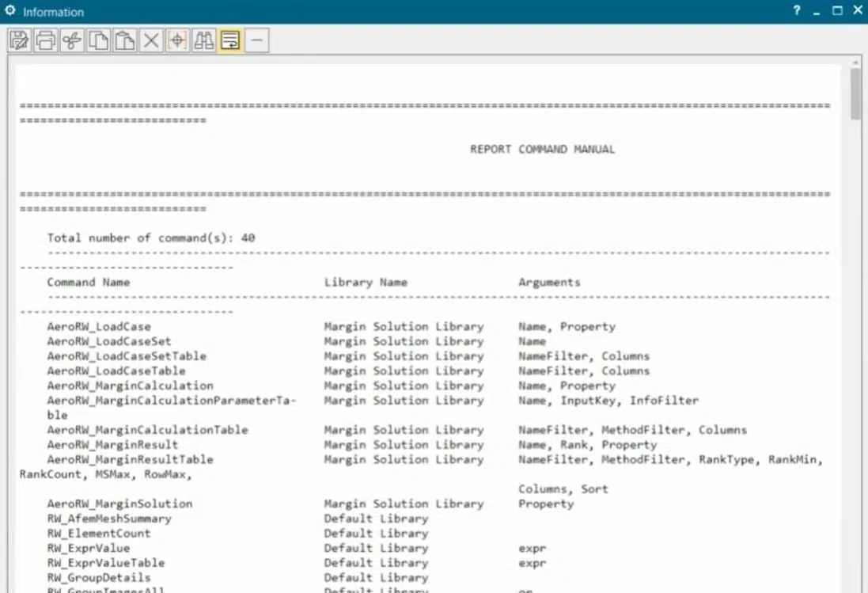Image resolution: width=868 pixels, height=593 pixels.
Task: Select the AeroRW_MarginResultTable command text
Action: [x=130, y=459]
